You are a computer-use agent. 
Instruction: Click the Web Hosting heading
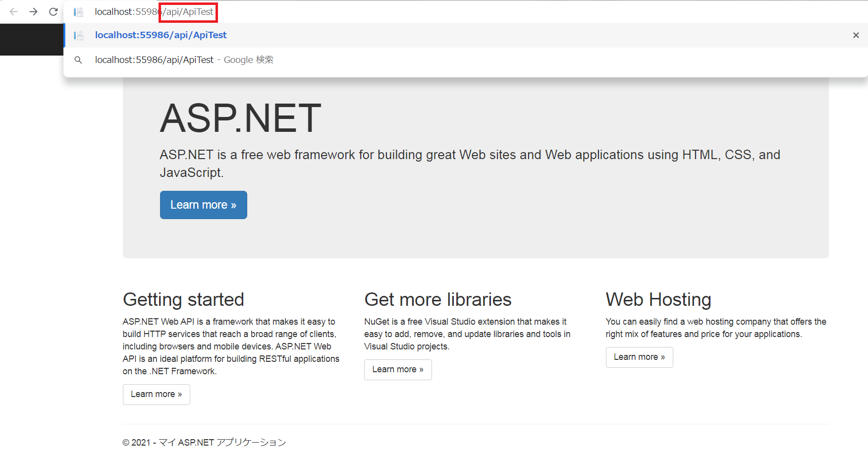658,299
